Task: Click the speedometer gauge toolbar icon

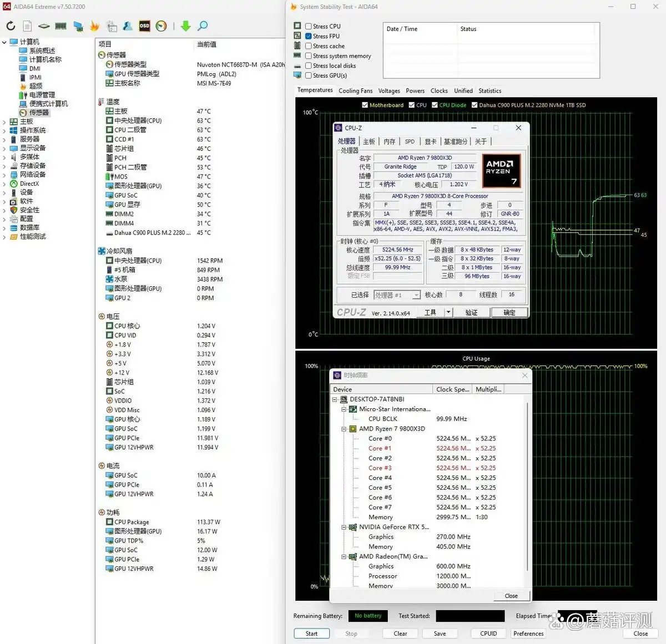Action: pyautogui.click(x=161, y=26)
